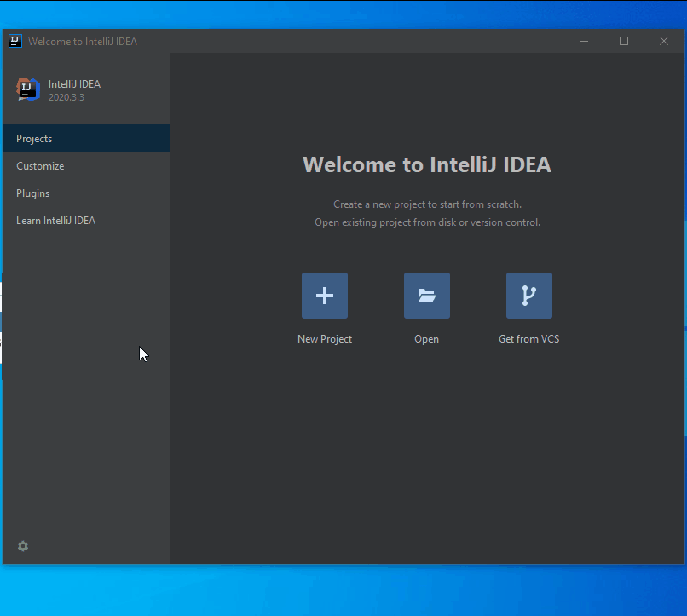The width and height of the screenshot is (687, 616).
Task: Select the New Project plus icon
Action: (324, 296)
